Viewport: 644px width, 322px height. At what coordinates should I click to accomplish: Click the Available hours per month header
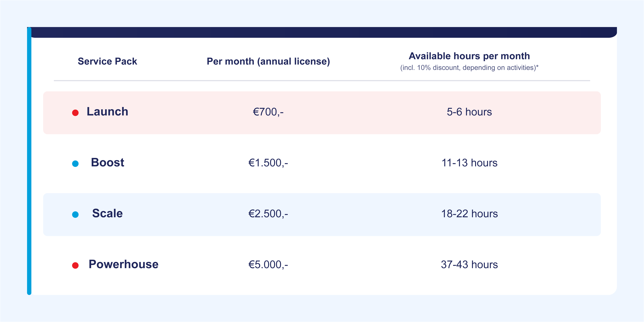[x=469, y=56]
